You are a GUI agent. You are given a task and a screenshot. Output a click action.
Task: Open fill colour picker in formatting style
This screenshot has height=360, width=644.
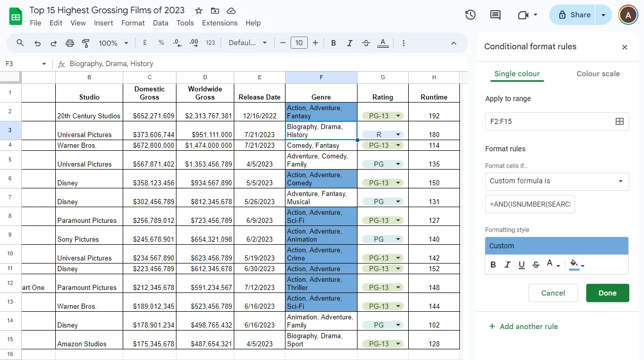click(577, 265)
